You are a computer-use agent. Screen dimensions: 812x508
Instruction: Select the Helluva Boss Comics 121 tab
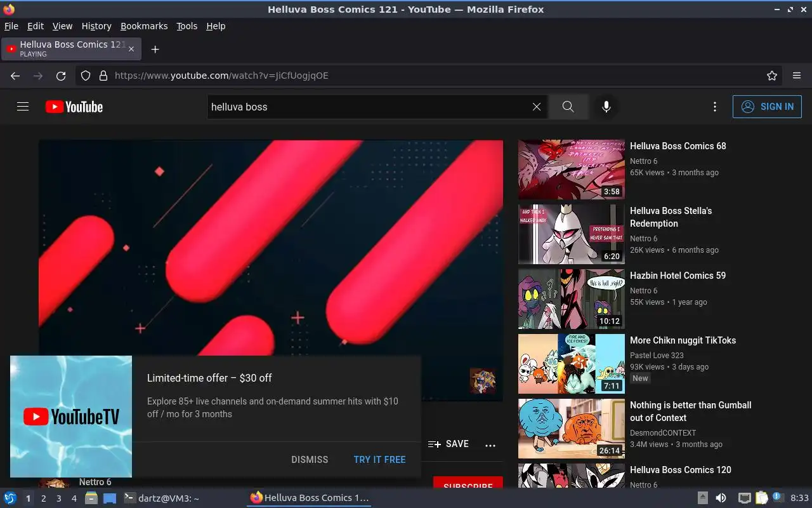coord(72,49)
